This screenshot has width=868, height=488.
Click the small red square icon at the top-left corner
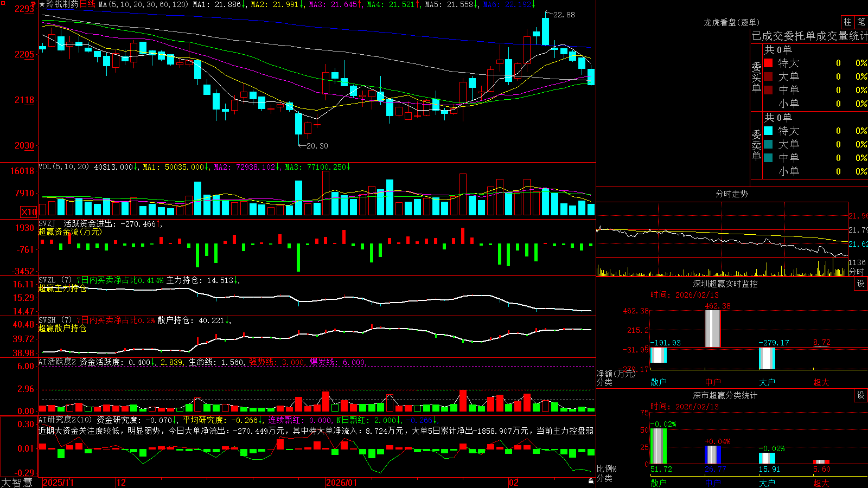point(3,3)
